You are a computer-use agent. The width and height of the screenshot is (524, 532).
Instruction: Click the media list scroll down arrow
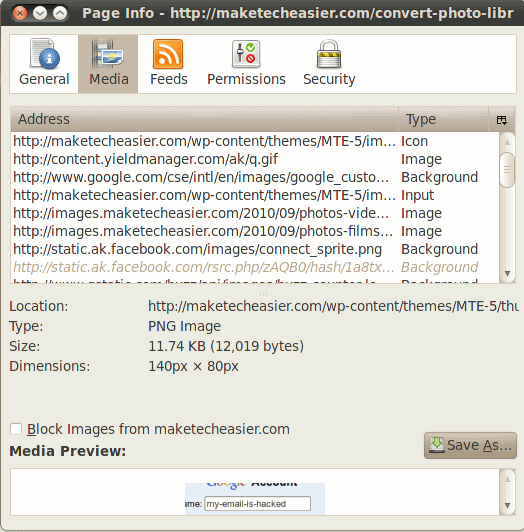507,273
